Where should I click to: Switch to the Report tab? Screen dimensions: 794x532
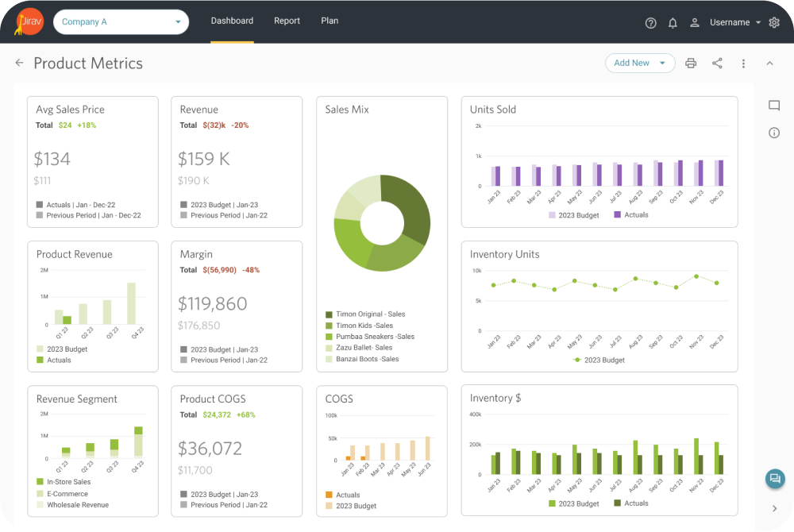click(x=287, y=21)
